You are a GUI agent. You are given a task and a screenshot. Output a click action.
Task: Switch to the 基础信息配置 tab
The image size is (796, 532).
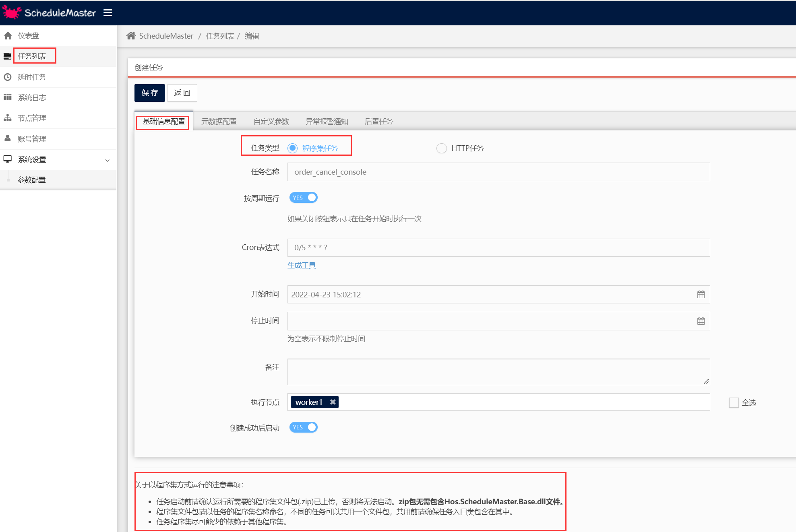click(x=164, y=122)
